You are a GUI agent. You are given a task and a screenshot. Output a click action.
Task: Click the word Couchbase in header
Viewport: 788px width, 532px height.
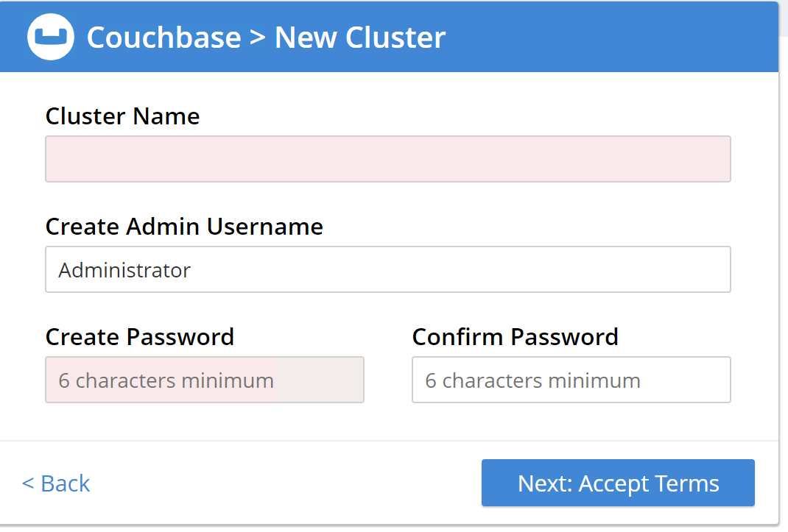coord(163,37)
